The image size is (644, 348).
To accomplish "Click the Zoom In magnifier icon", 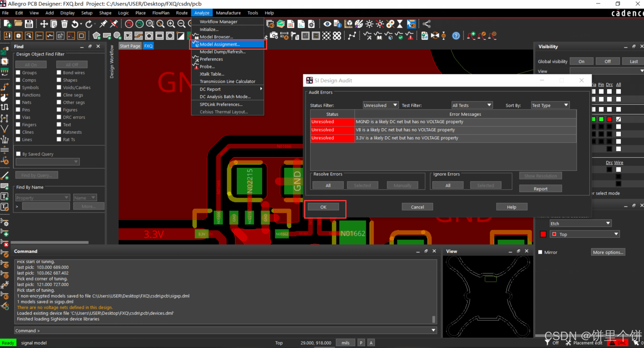I will pyautogui.click(x=171, y=24).
